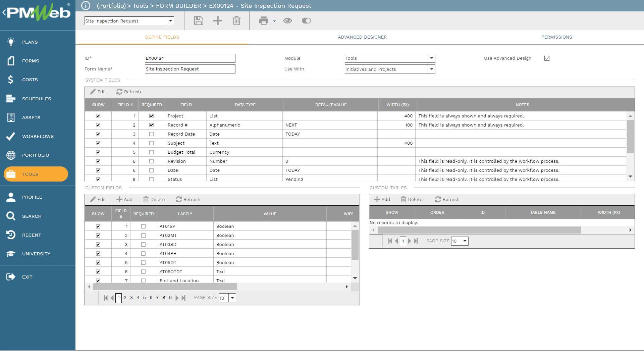Click Edit in Custom Fields toolbar
This screenshot has width=644, height=351.
coord(98,199)
